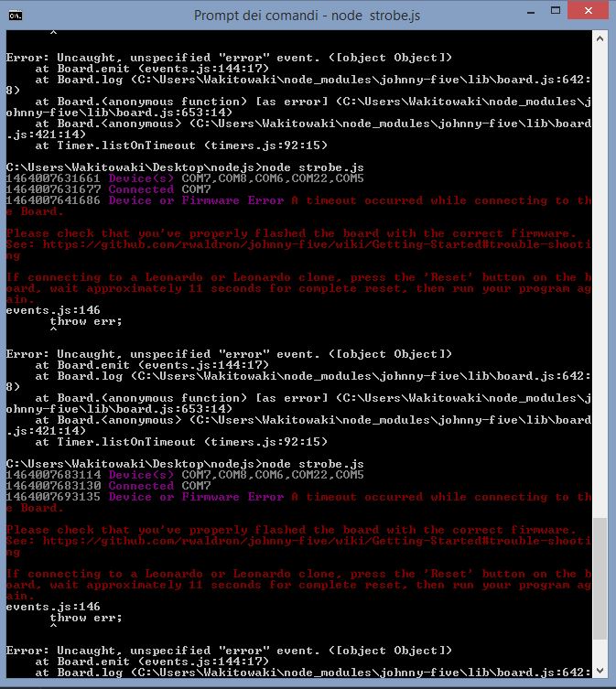Minimize the Prompt dei comandi window
Viewport: 616px width, 689px height.
(x=531, y=12)
